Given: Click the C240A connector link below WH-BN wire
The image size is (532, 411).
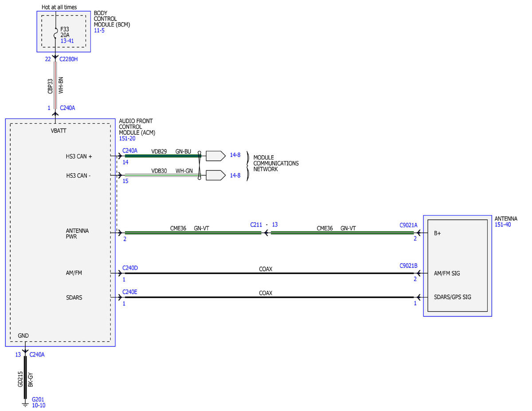Looking at the screenshot, I should [67, 108].
